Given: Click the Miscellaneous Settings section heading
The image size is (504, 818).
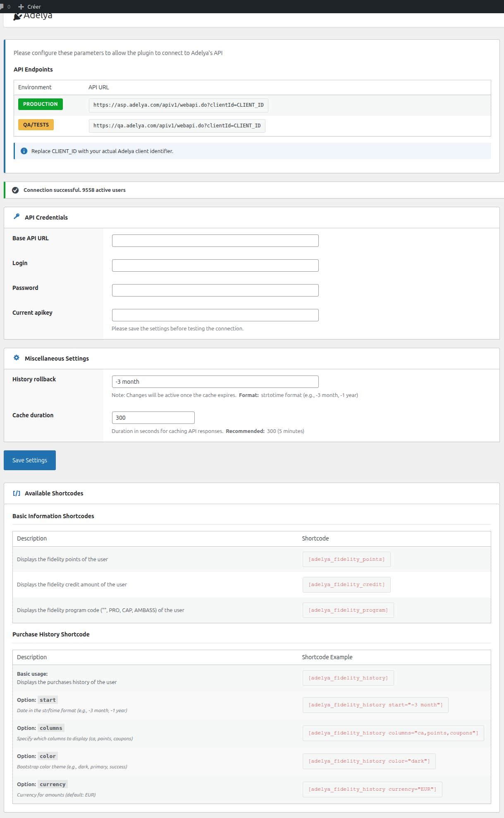Looking at the screenshot, I should [x=57, y=359].
